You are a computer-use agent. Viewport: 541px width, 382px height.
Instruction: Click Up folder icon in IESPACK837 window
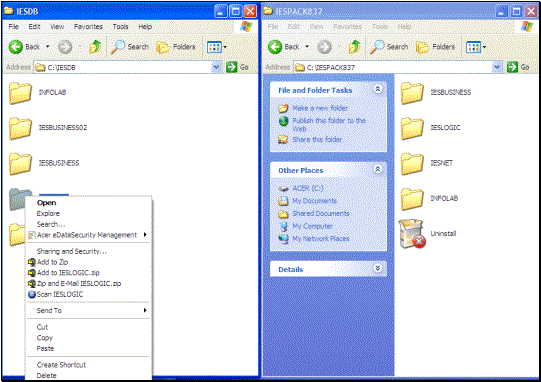coord(355,47)
